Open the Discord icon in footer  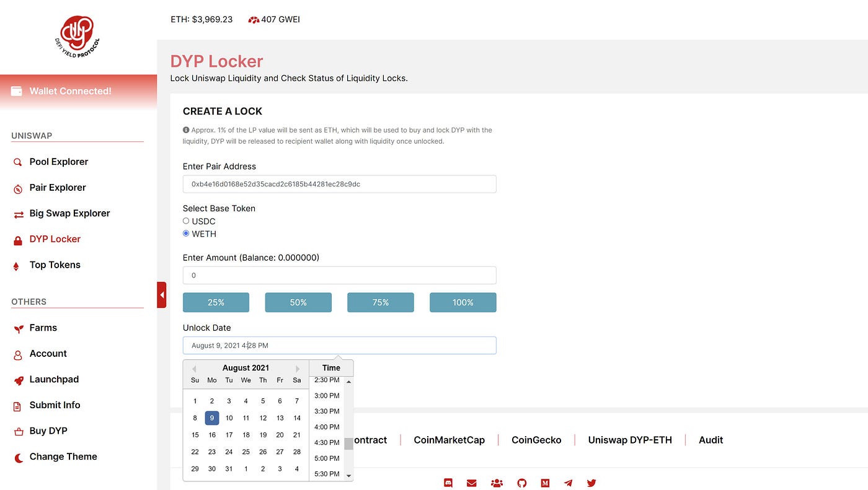pyautogui.click(x=448, y=483)
